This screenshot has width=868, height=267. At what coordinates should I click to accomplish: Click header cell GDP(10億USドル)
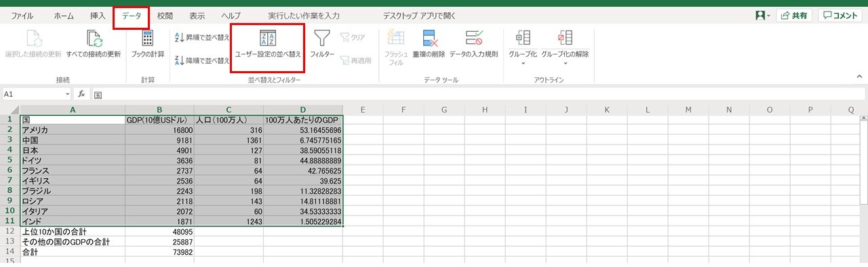(159, 119)
